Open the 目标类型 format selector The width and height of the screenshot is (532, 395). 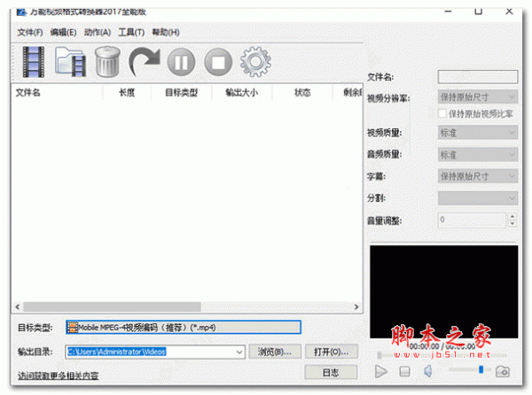(184, 327)
